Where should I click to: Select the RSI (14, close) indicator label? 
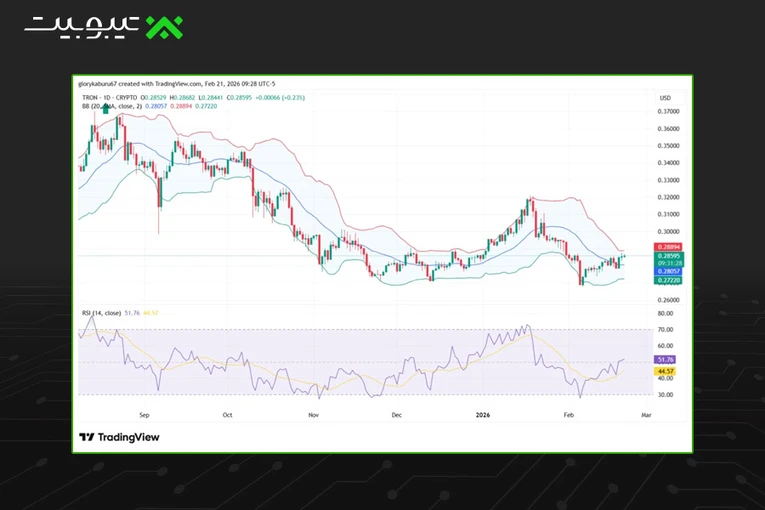[x=101, y=313]
